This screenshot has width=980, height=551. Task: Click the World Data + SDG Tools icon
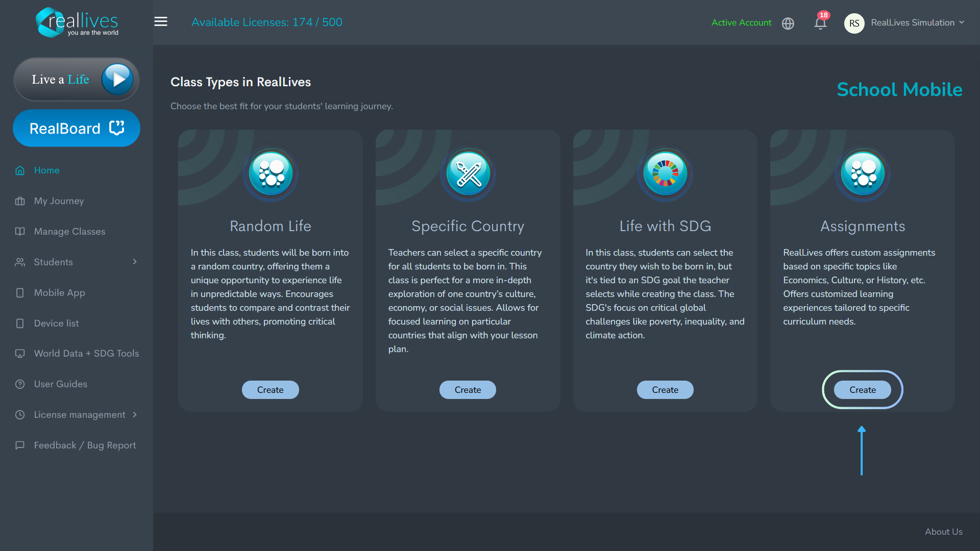[x=20, y=354]
